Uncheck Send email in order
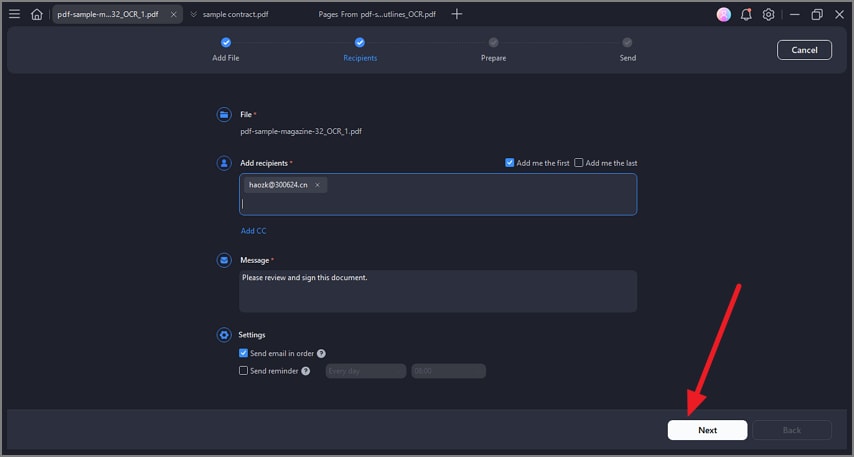Viewport: 854px width, 457px height. [x=244, y=353]
